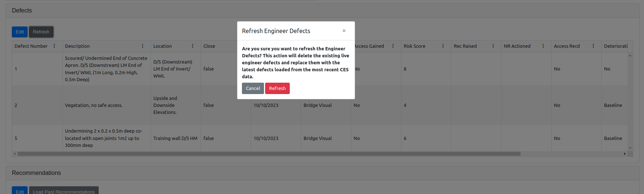Screen dimensions: 644x194
Task: Click Edit button under Recommendations
Action: [20, 191]
